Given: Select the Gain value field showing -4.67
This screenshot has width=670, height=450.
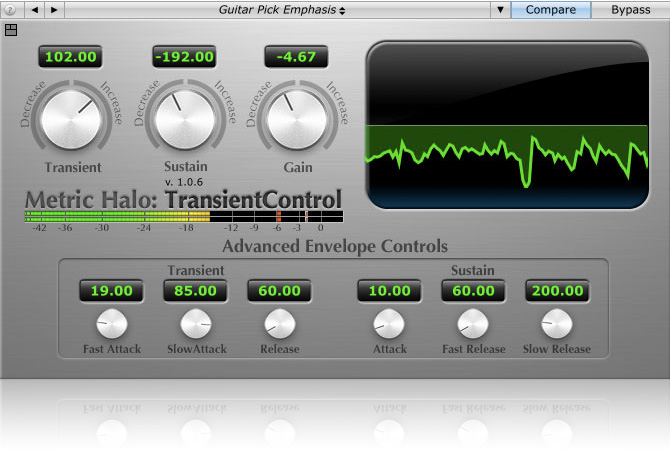Looking at the screenshot, I should pos(296,57).
